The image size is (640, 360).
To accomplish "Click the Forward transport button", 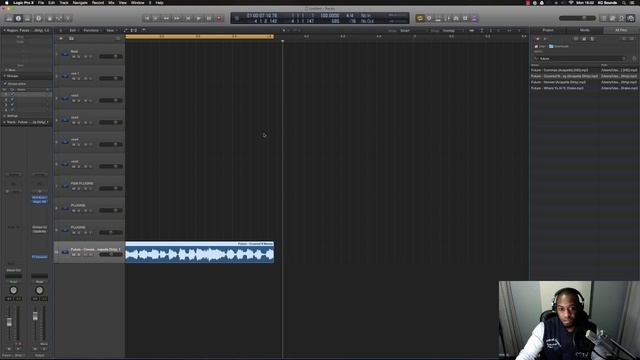I will [x=177, y=18].
